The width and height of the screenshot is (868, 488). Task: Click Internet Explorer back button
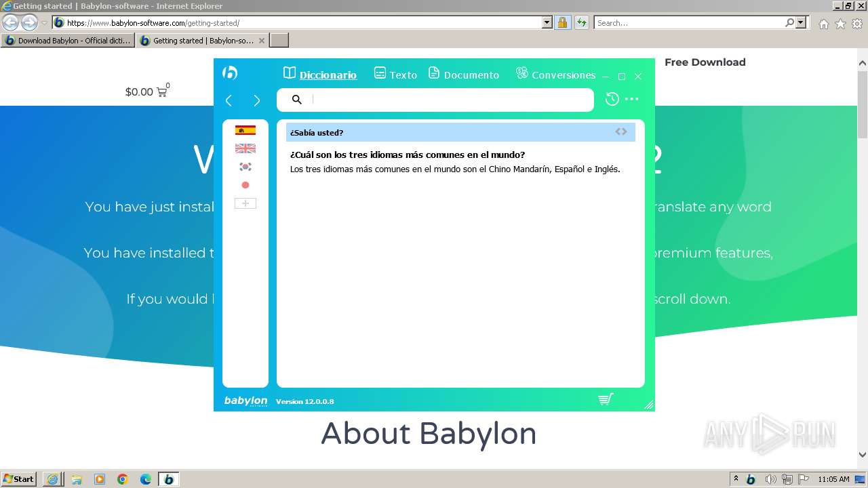click(10, 23)
